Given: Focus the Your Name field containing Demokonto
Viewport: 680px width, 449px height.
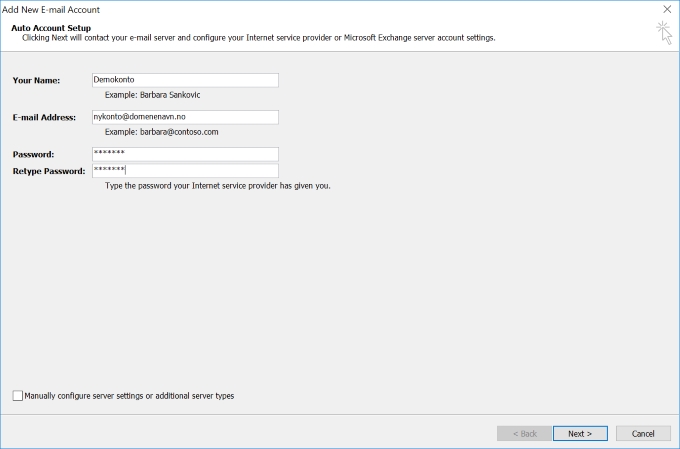Looking at the screenshot, I should pyautogui.click(x=185, y=80).
